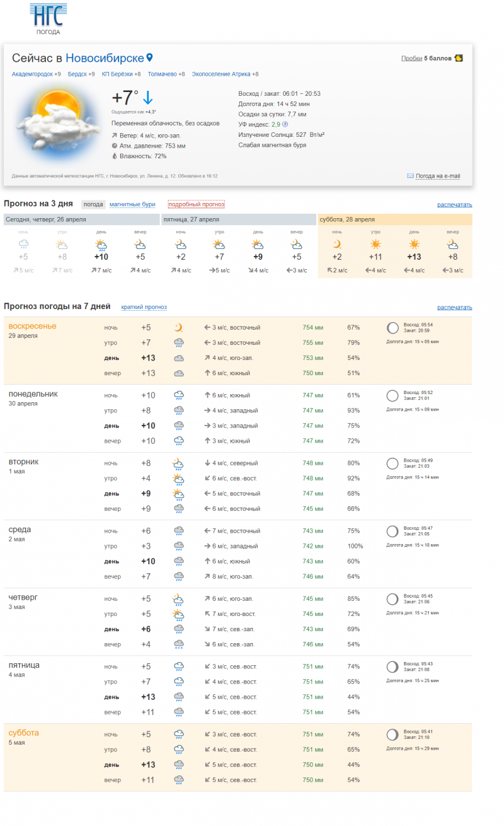Click Friday 4 May moon phase icon
This screenshot has width=504, height=826.
(392, 667)
